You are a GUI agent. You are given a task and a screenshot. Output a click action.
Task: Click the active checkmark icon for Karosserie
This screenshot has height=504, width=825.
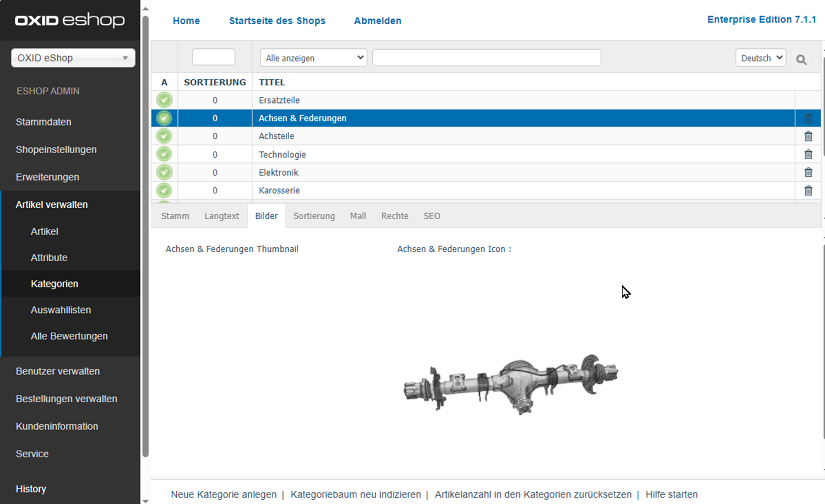pos(164,191)
